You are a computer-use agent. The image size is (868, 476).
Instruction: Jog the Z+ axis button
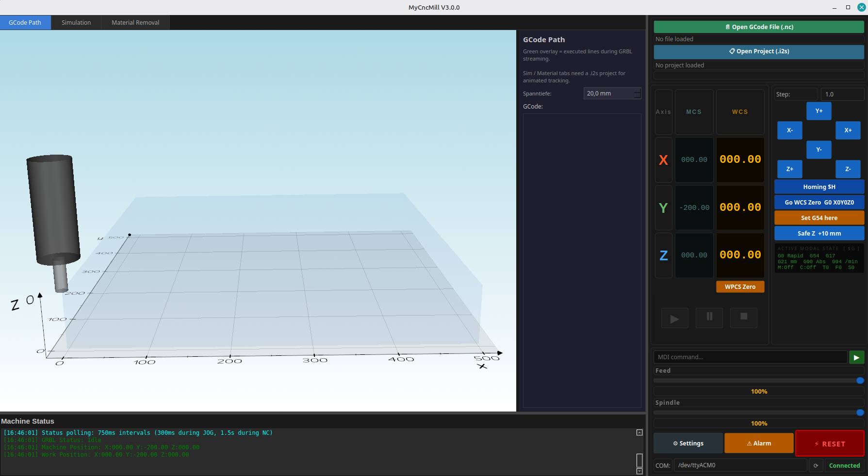click(790, 169)
